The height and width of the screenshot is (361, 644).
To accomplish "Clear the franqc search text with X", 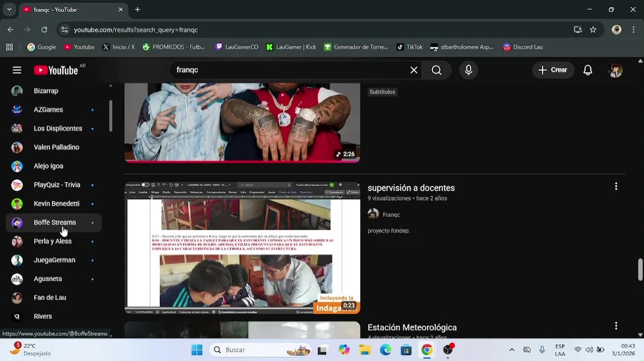I will pos(414,70).
